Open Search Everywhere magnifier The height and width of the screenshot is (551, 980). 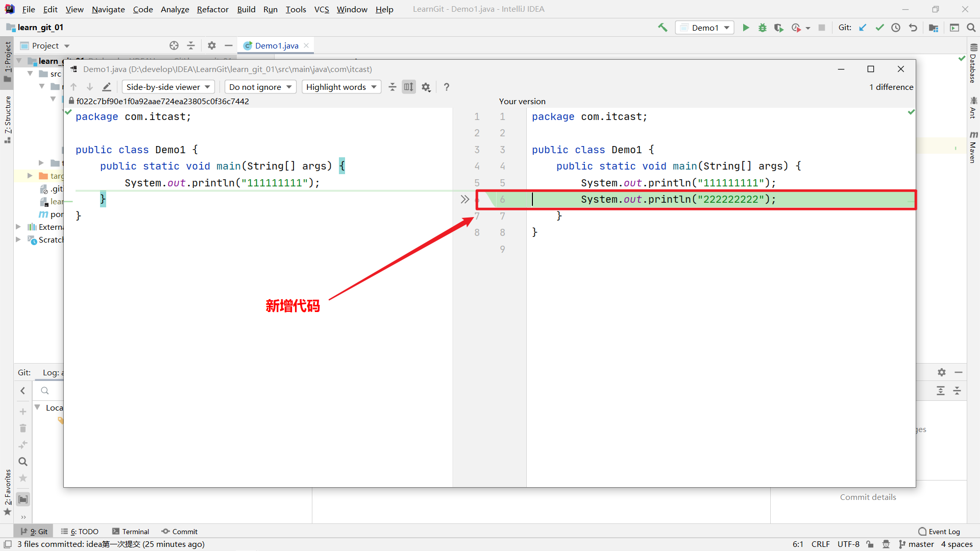tap(971, 28)
